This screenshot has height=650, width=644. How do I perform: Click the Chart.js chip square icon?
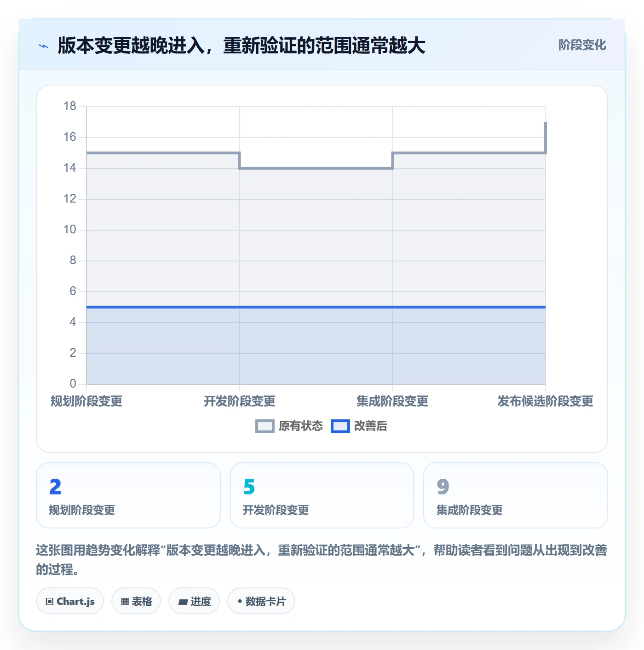[x=50, y=601]
